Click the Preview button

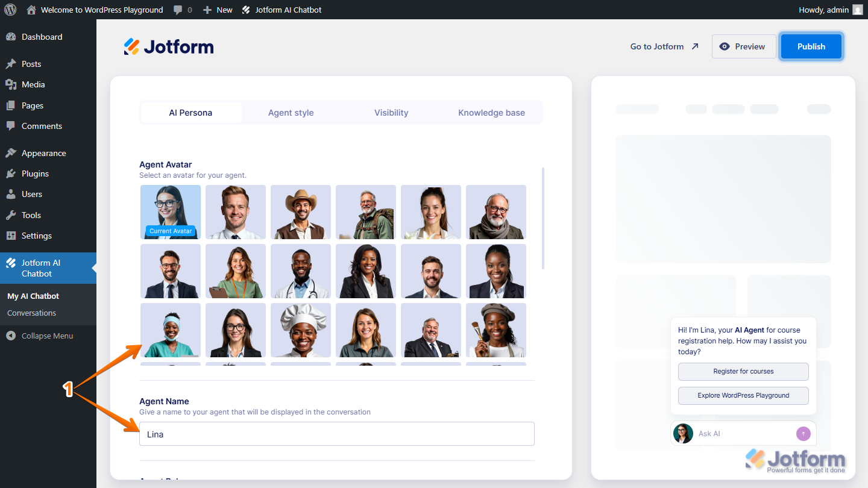click(744, 46)
